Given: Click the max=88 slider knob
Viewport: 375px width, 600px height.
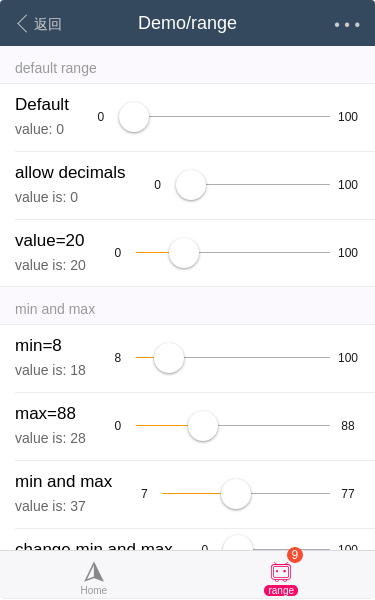Looking at the screenshot, I should [x=203, y=426].
